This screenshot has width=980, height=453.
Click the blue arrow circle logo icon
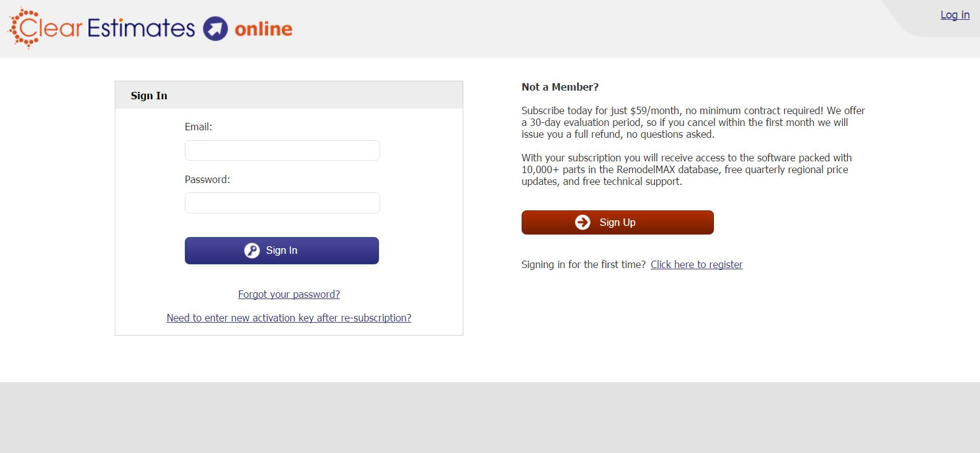click(215, 29)
